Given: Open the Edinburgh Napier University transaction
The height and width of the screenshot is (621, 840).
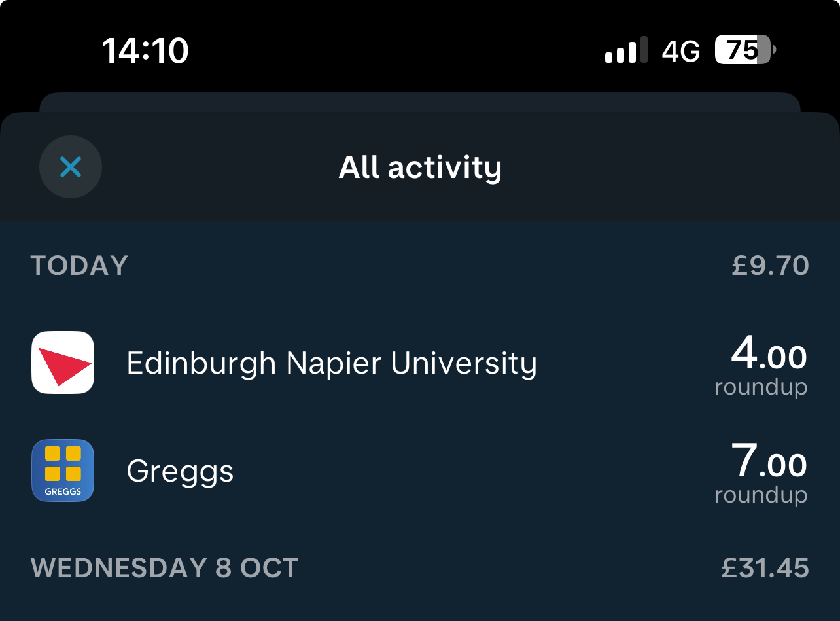Looking at the screenshot, I should coord(331,363).
